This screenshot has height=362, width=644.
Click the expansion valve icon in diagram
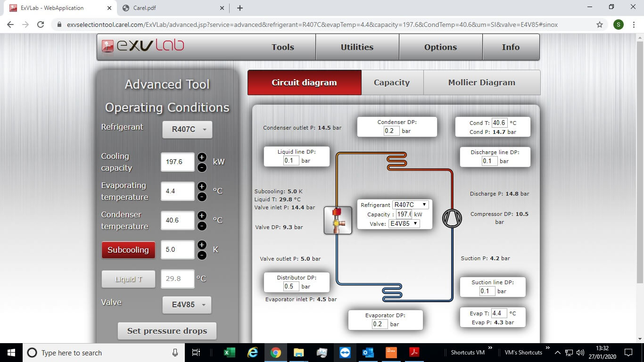(x=338, y=220)
